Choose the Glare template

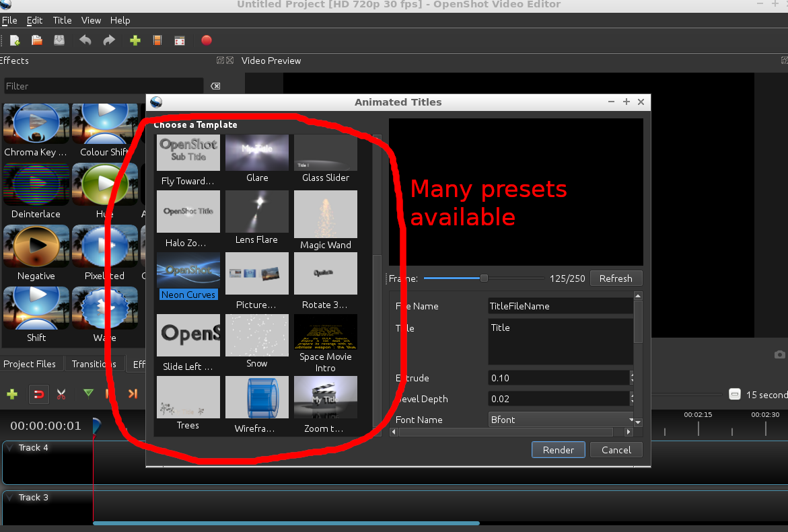coord(257,159)
